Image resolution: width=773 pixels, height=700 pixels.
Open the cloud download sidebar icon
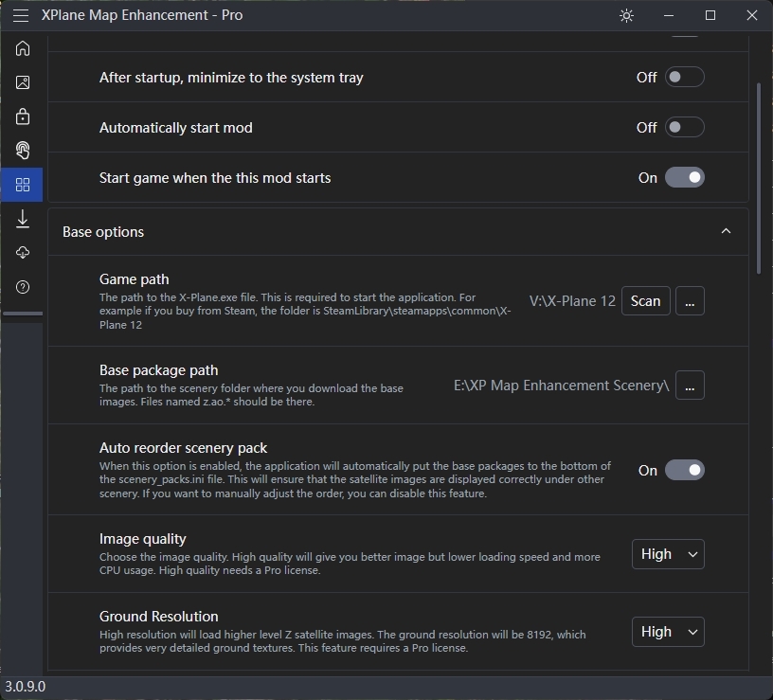tap(23, 253)
